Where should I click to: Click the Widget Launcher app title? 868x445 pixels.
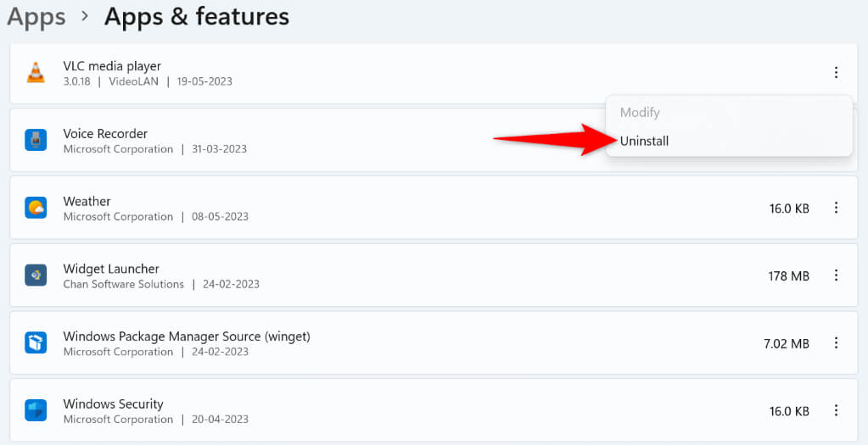[x=111, y=269]
